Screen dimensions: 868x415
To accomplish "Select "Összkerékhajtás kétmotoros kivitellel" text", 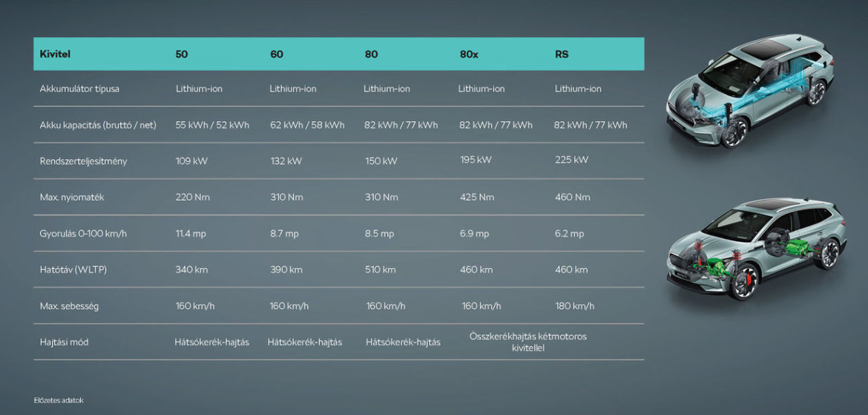I will click(x=527, y=342).
